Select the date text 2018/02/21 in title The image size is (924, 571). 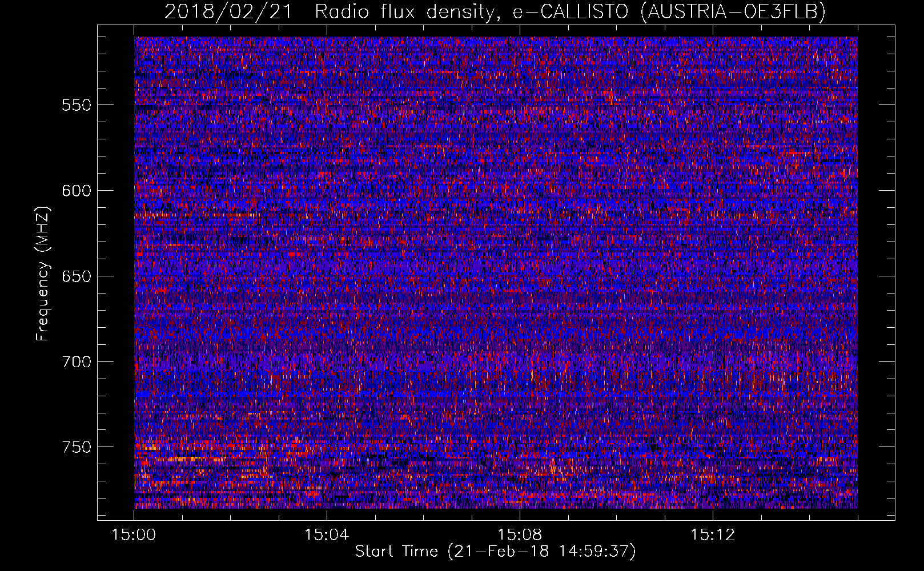(x=228, y=11)
